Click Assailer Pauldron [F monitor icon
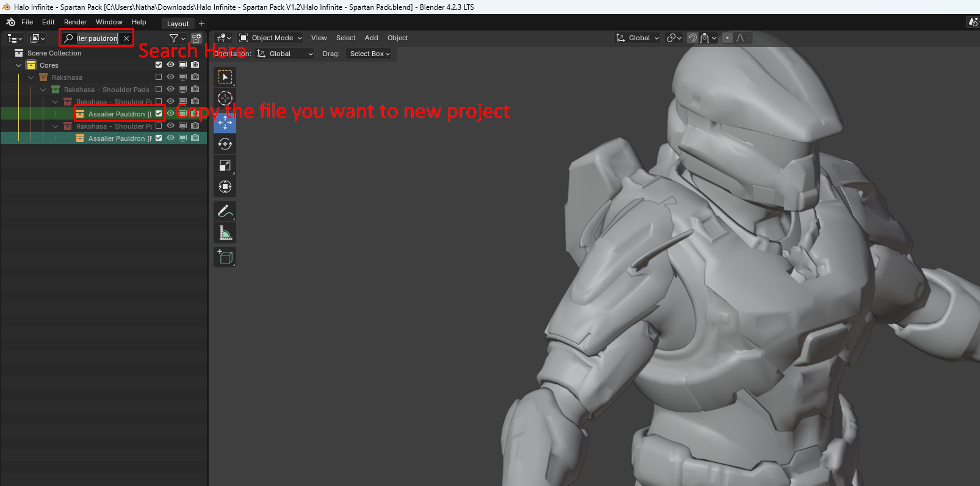This screenshot has height=486, width=980. pos(182,138)
